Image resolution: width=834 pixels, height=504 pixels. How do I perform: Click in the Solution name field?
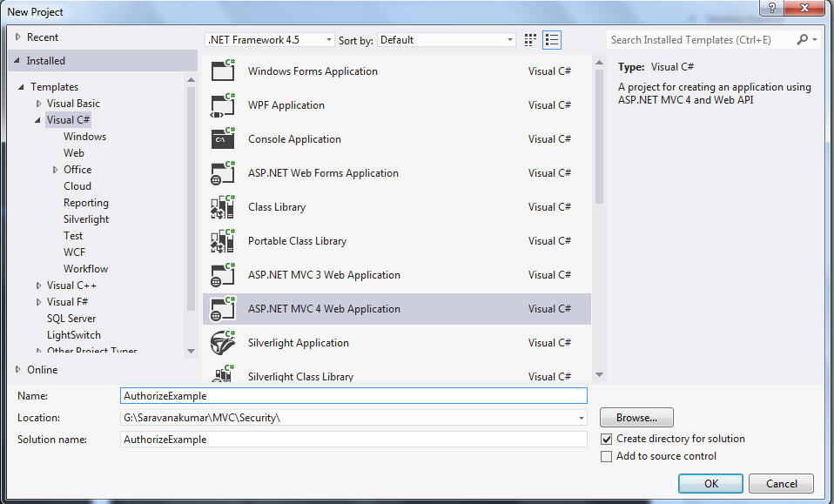coord(353,439)
